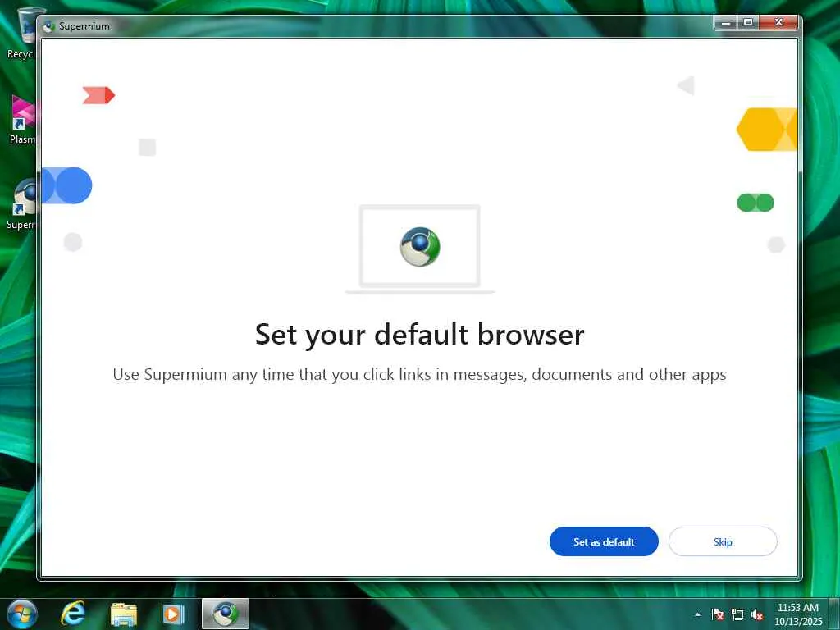840x630 pixels.
Task: Click the 'Use Supermium any time' description text
Action: click(x=419, y=374)
